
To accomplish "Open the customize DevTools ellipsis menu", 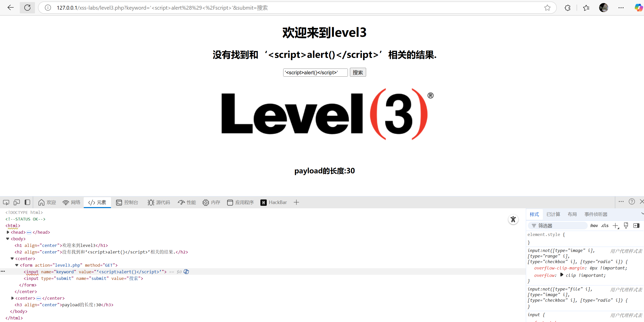I will [x=621, y=201].
